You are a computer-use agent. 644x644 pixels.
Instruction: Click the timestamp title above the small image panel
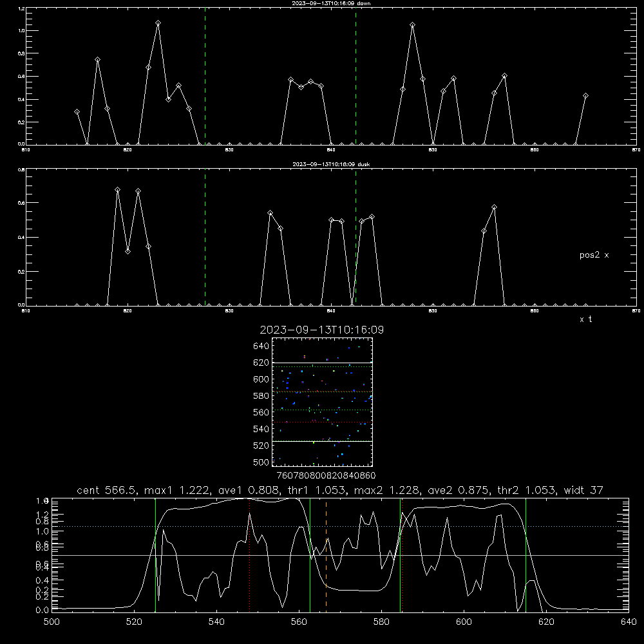pyautogui.click(x=321, y=330)
